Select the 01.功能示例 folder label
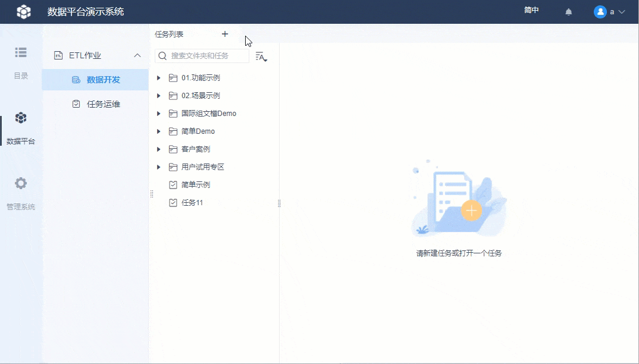 pos(201,77)
